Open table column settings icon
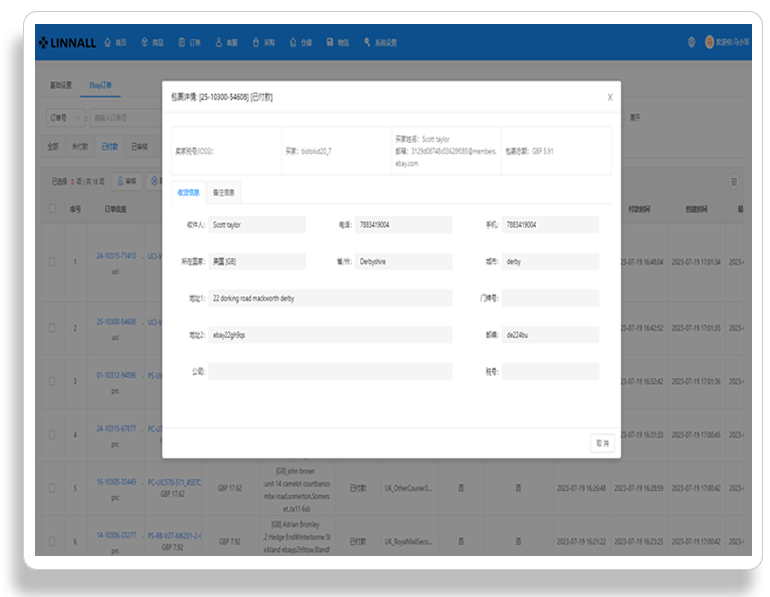The image size is (770, 597). (x=734, y=182)
